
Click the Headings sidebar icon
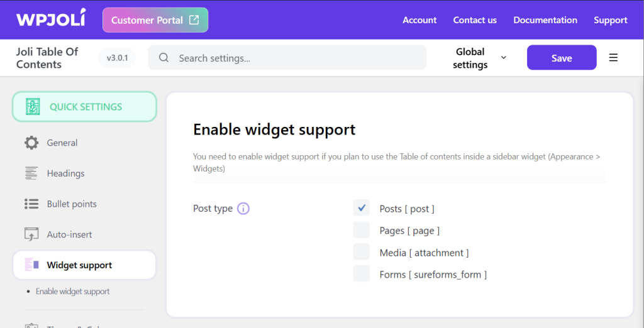[31, 173]
